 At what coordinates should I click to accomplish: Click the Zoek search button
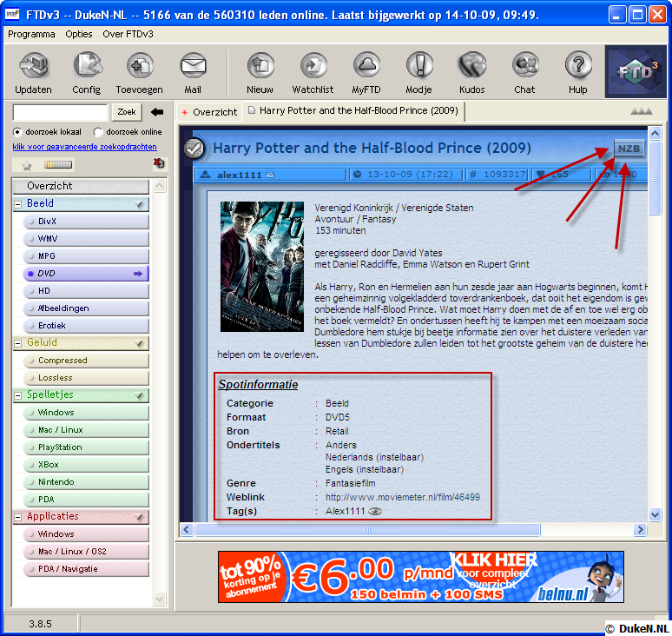[127, 112]
